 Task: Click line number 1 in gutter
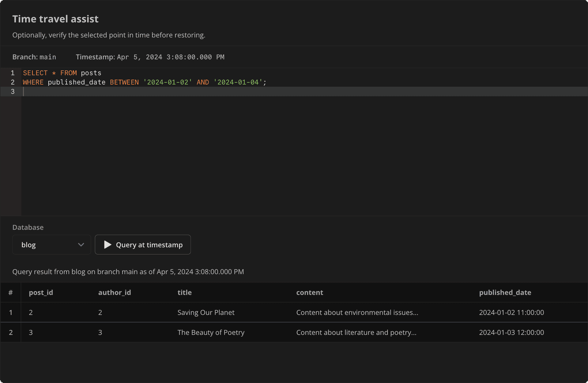(13, 73)
